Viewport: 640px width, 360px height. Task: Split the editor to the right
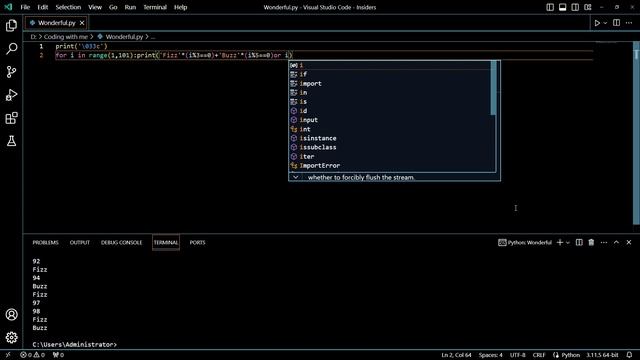point(616,23)
